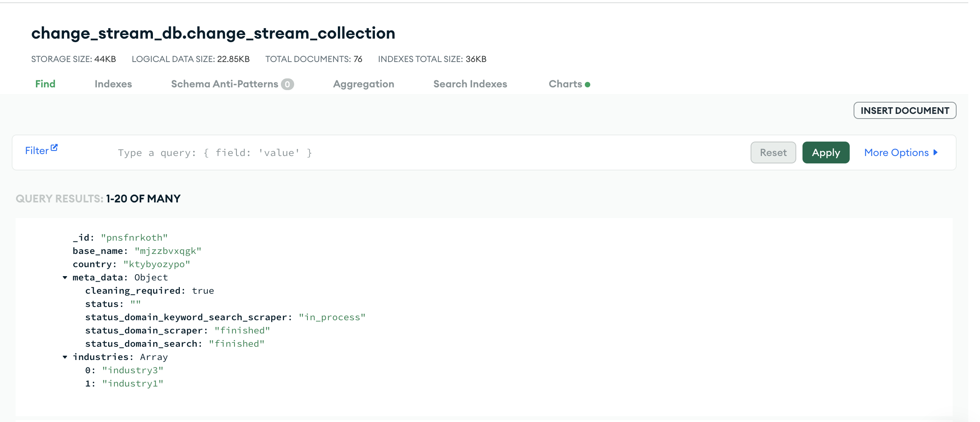Click the More Options arrow icon
980x422 pixels.
[935, 152]
